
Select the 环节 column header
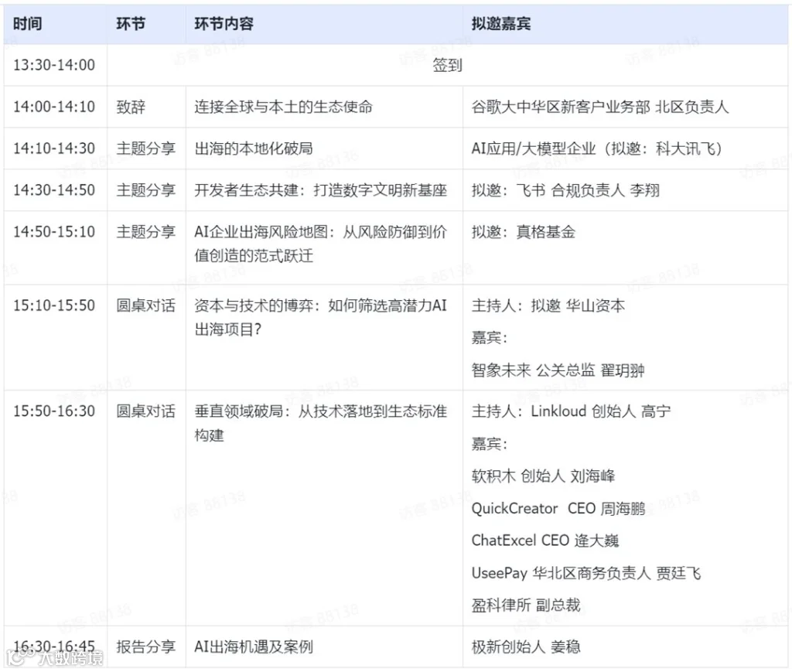(131, 23)
